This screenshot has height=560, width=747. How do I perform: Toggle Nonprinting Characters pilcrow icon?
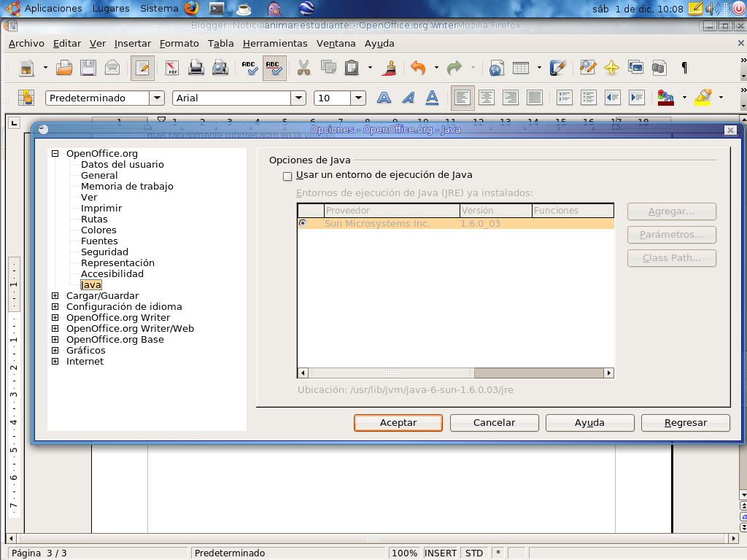(x=684, y=68)
